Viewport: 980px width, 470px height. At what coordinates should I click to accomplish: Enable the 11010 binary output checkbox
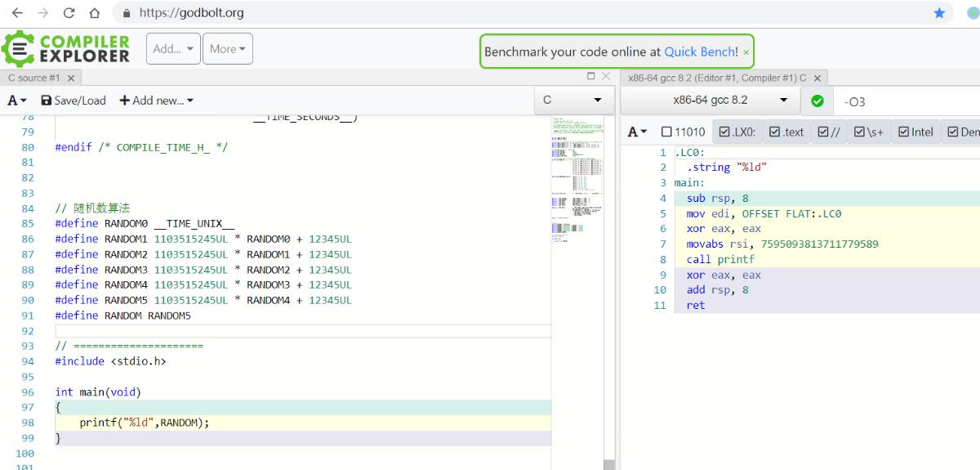[684, 132]
